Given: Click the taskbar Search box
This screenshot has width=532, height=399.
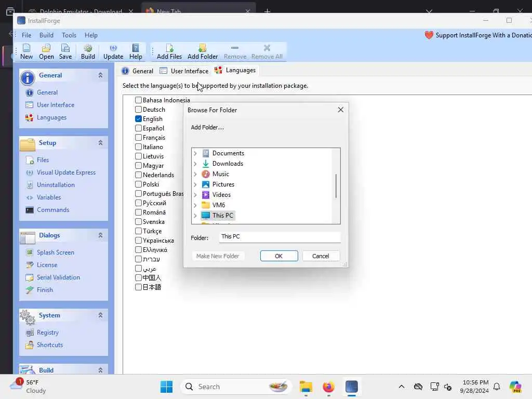Looking at the screenshot, I should [236, 387].
